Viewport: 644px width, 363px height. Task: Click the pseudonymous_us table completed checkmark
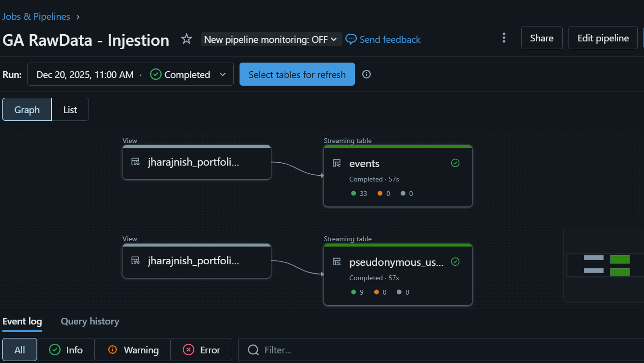point(455,262)
